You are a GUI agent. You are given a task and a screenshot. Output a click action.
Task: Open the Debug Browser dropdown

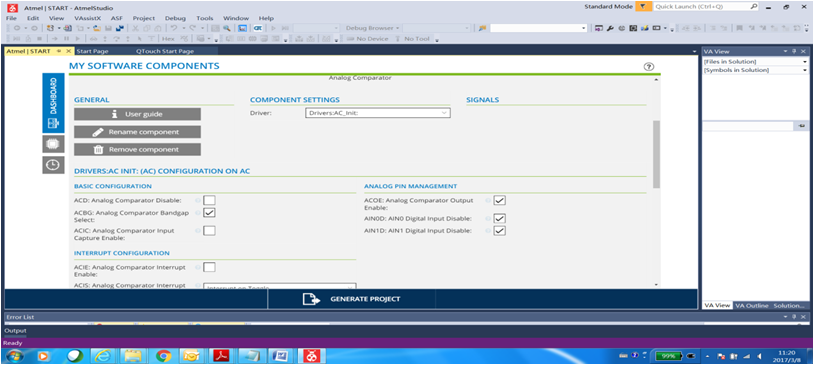click(x=372, y=28)
